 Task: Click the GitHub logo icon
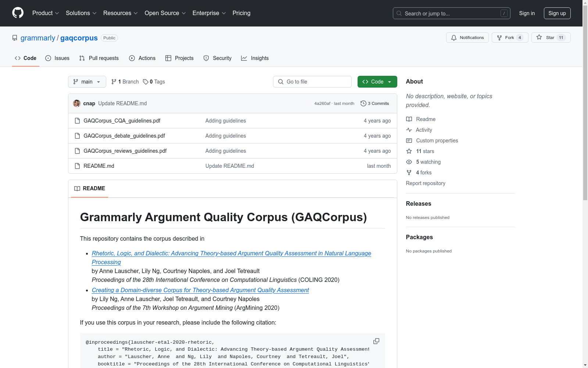pos(18,13)
